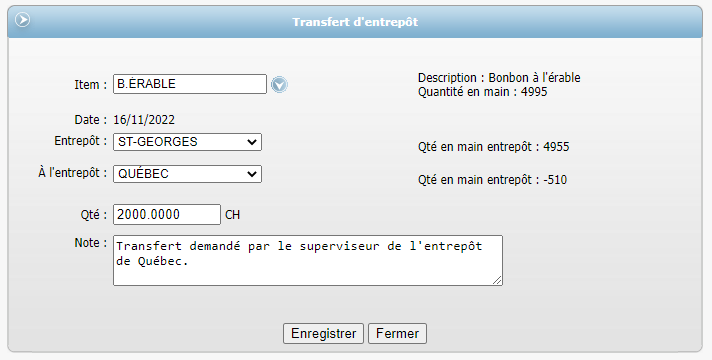Click Qté en main entrepôt -510 label
This screenshot has height=360, width=712.
point(492,180)
